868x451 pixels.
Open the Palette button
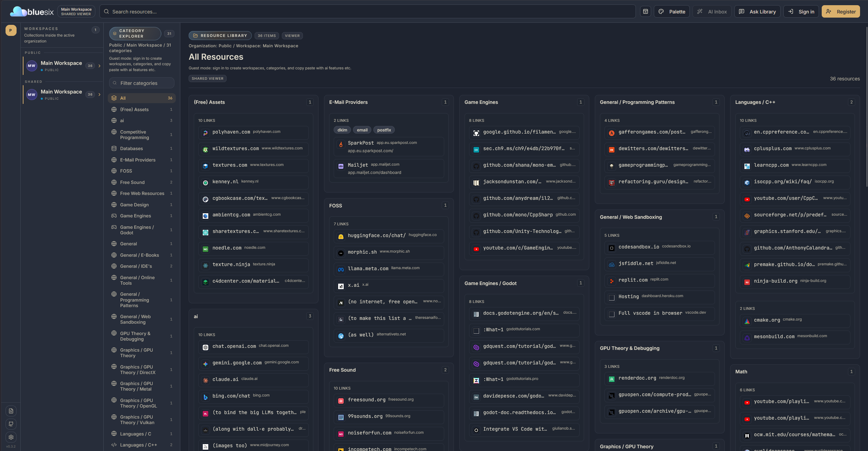click(x=672, y=12)
